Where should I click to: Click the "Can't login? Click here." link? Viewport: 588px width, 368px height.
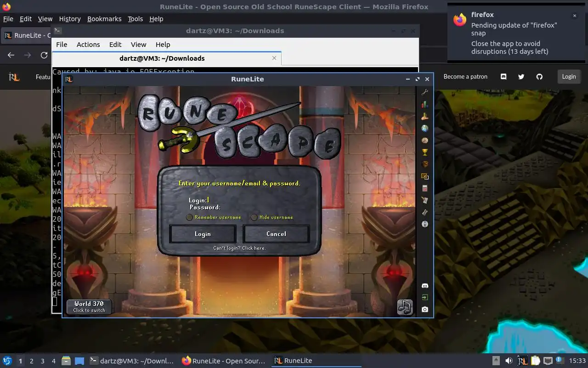click(x=239, y=248)
